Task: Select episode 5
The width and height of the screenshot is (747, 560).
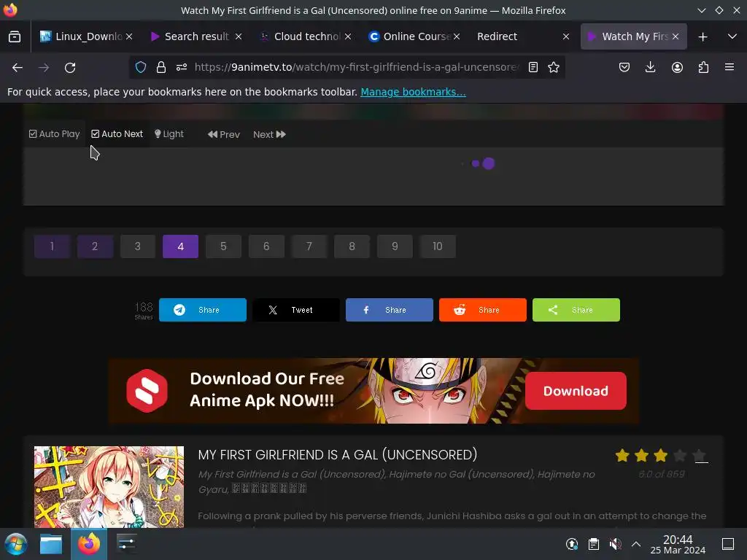Action: point(223,246)
